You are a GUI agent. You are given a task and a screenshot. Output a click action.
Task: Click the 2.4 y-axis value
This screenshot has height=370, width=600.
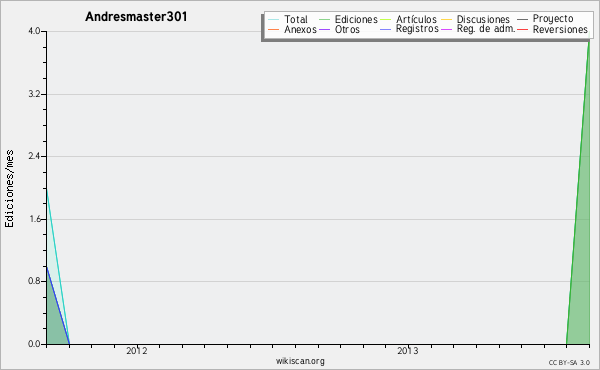coord(34,156)
